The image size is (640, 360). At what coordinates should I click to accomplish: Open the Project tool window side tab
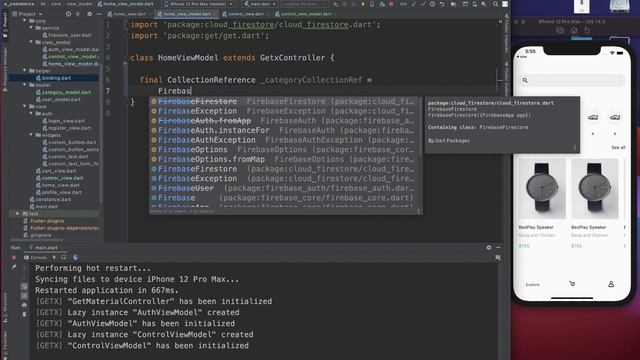pos(4,25)
